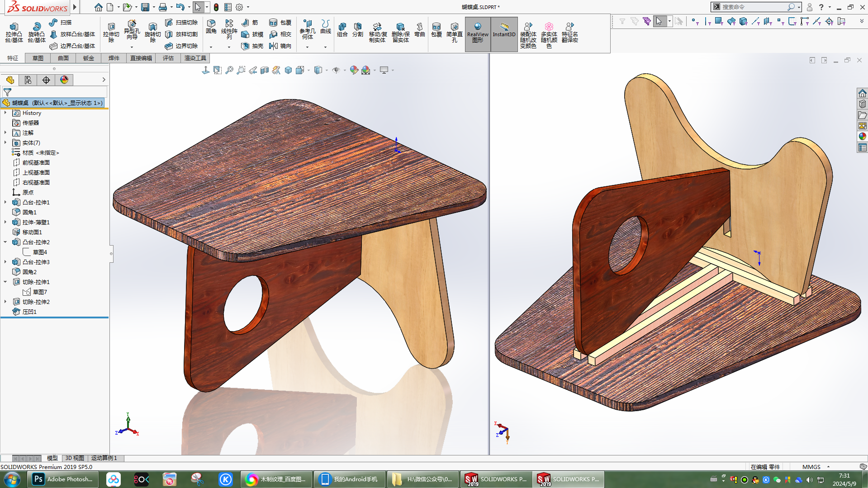Click the Rebuild traffic light icon
Screen dimensions: 868x488
[x=216, y=7]
